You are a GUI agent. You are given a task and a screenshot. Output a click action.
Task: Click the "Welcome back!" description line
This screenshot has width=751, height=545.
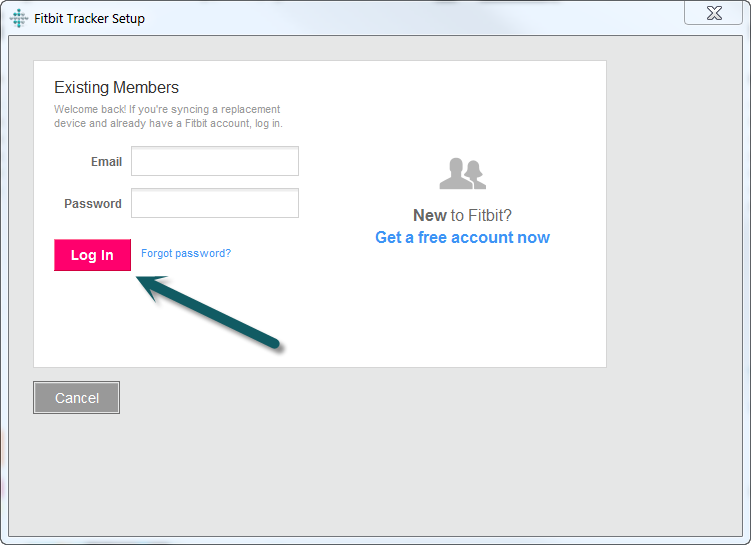point(167,109)
